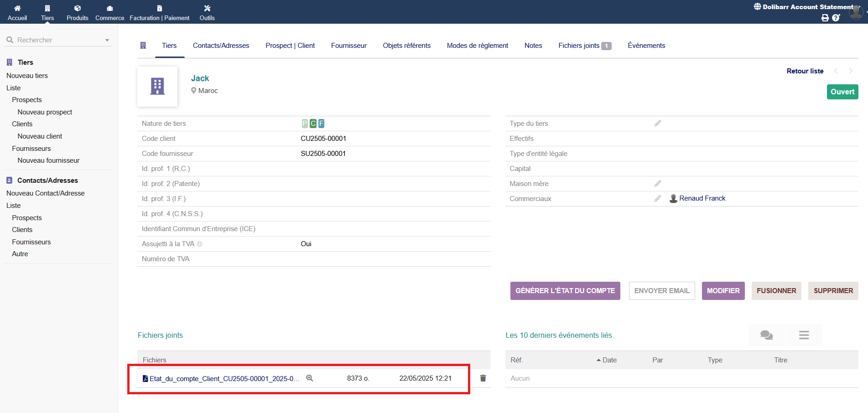Open the Etat_du_compte_Client PDF file link
This screenshot has height=413, width=868.
click(223, 379)
